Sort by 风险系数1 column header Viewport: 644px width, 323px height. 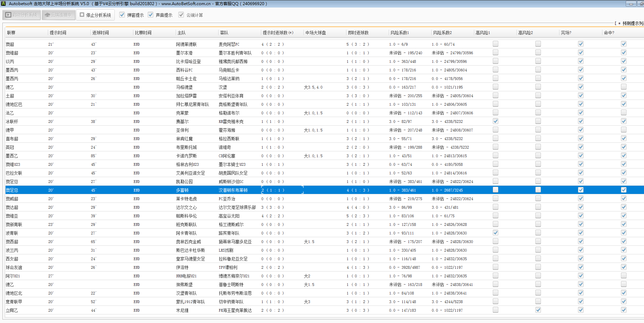click(399, 33)
